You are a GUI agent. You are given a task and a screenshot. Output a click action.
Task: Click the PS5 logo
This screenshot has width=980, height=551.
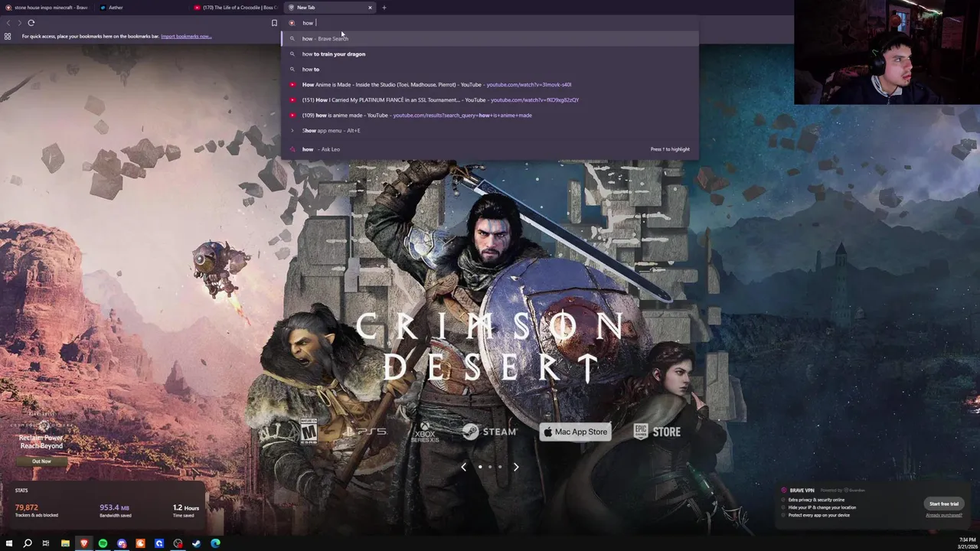click(x=364, y=432)
